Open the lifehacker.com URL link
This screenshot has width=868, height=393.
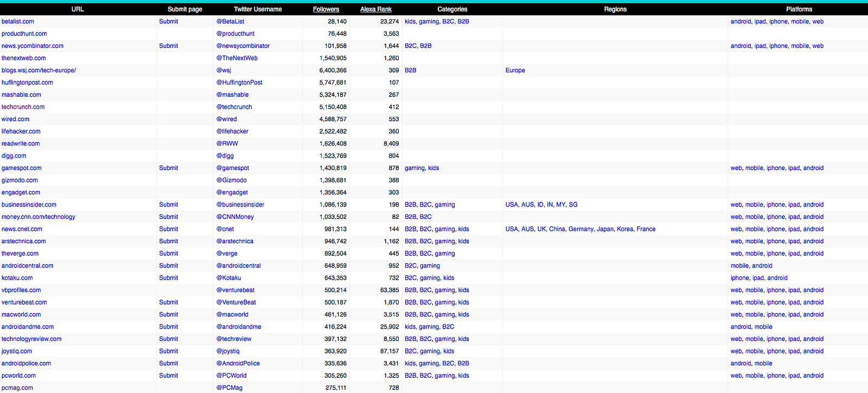click(21, 131)
